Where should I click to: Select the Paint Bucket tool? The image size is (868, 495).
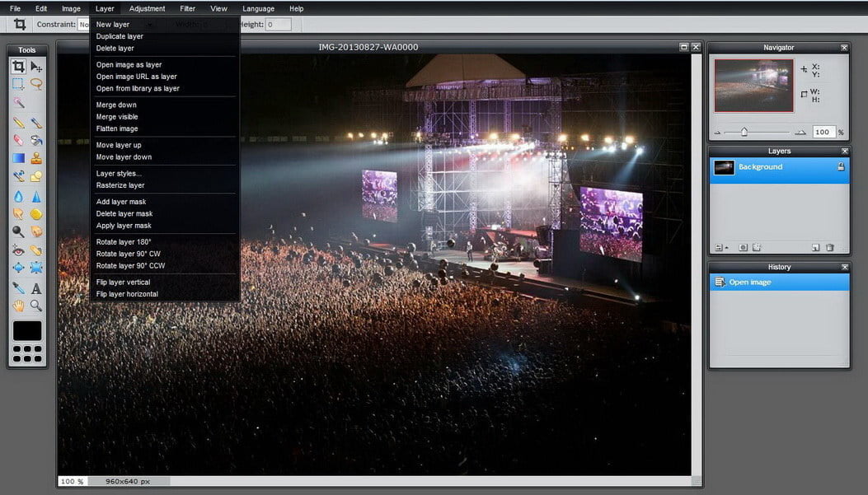pyautogui.click(x=36, y=140)
